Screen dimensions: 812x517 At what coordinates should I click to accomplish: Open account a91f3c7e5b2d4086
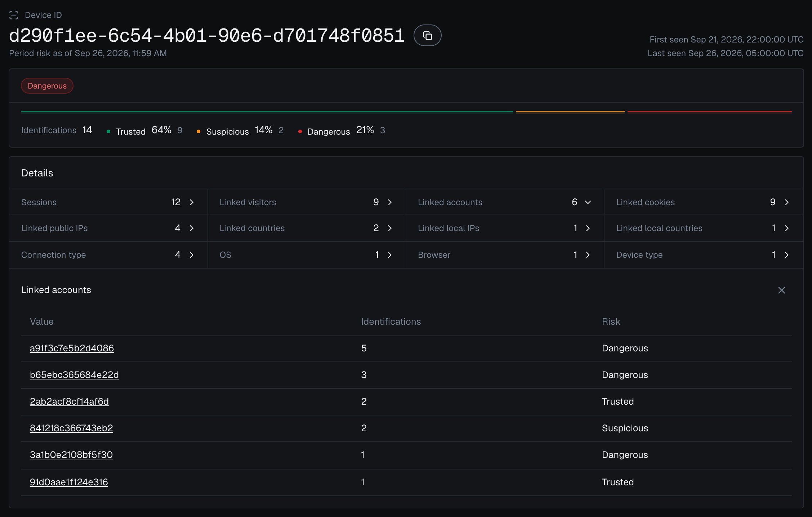tap(72, 348)
